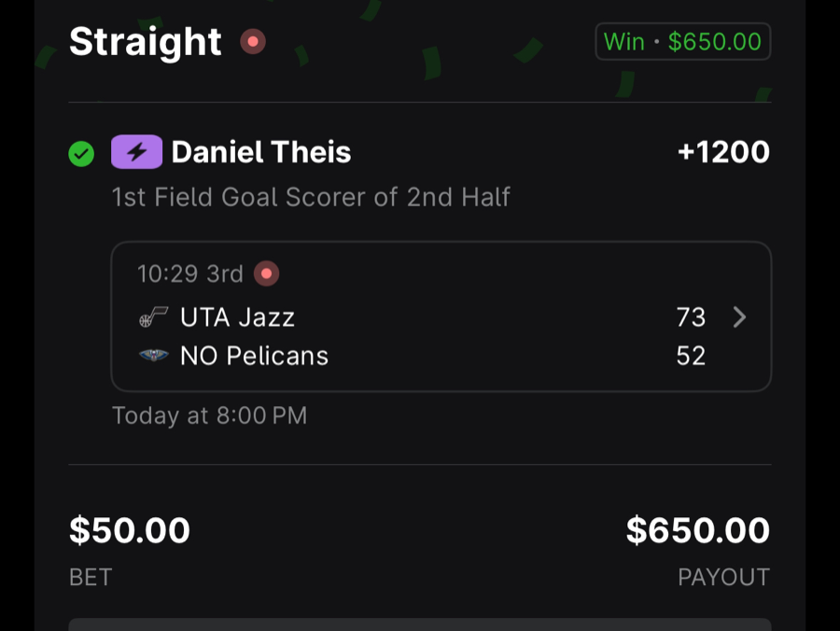840x631 pixels.
Task: Click the purple lightning bolt quick-bet icon
Action: click(x=136, y=151)
